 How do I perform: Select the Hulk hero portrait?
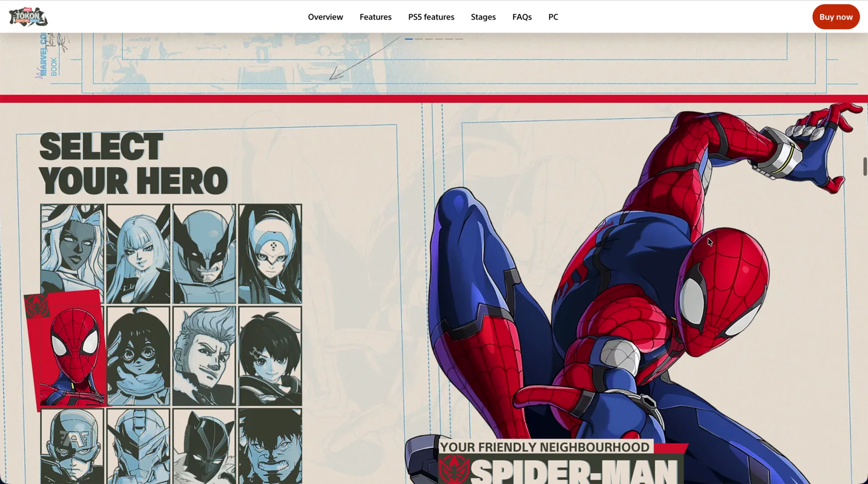270,446
